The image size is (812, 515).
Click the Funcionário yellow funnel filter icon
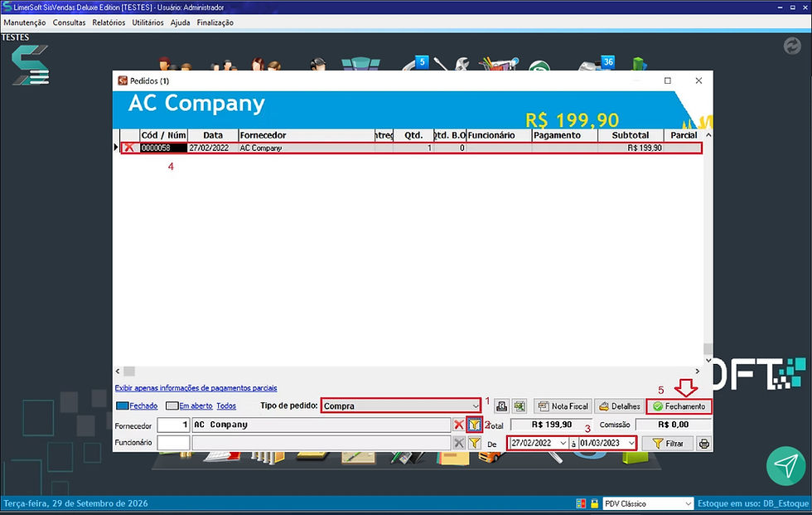pyautogui.click(x=474, y=443)
